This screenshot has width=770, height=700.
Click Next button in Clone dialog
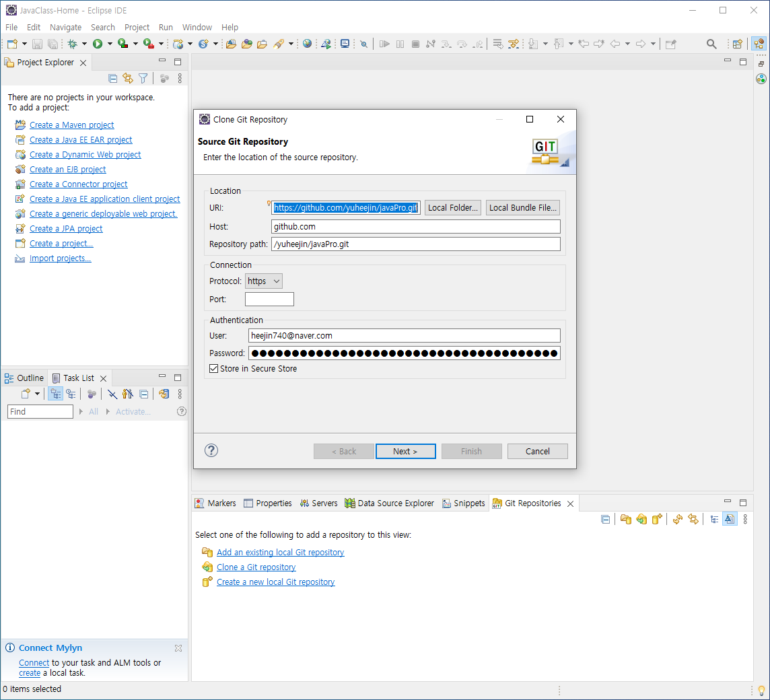coord(406,452)
